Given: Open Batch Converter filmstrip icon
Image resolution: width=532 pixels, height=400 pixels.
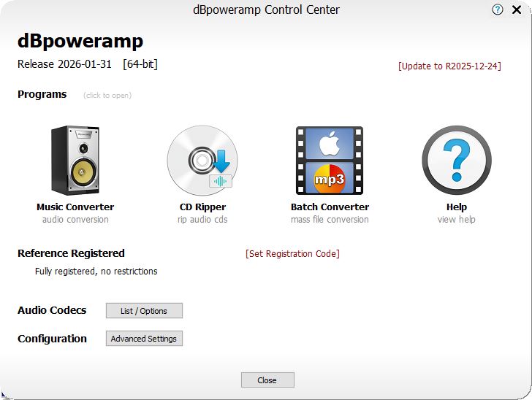Looking at the screenshot, I should 330,161.
